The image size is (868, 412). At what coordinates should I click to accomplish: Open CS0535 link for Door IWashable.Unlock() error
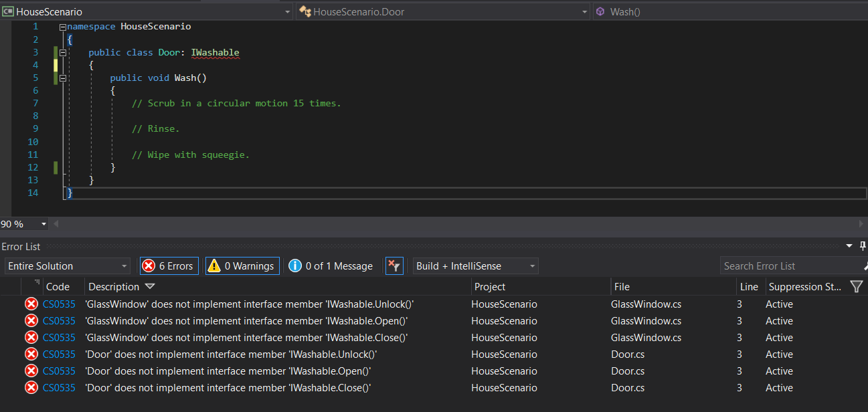pyautogui.click(x=59, y=354)
